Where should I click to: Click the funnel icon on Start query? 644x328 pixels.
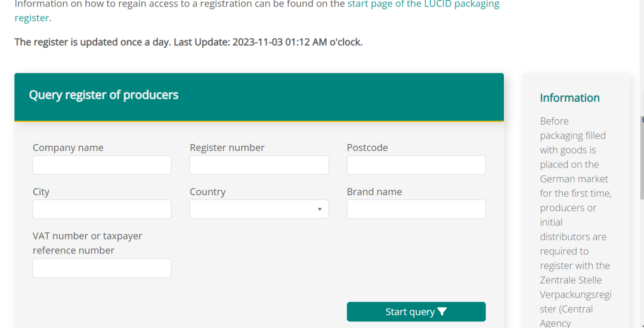442,311
